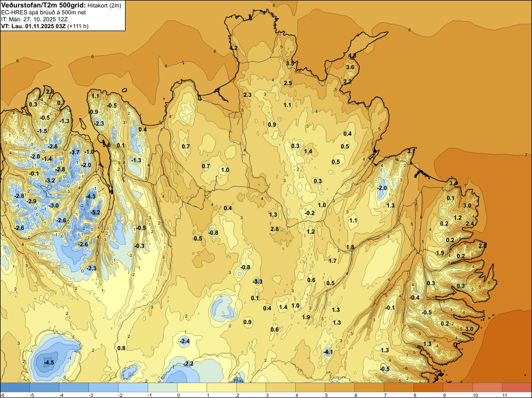Click the "-2.9" temperature value
Viewport: 532px width, 398px height.
tap(31, 201)
